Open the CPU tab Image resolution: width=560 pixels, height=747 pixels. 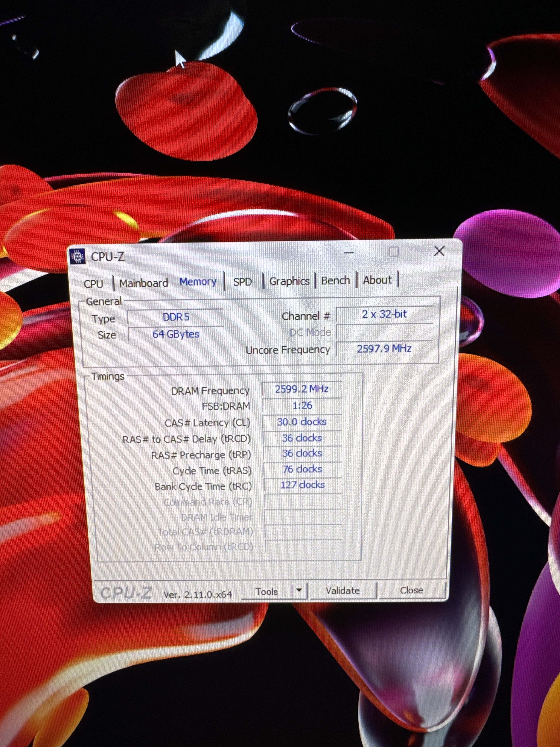(x=93, y=284)
